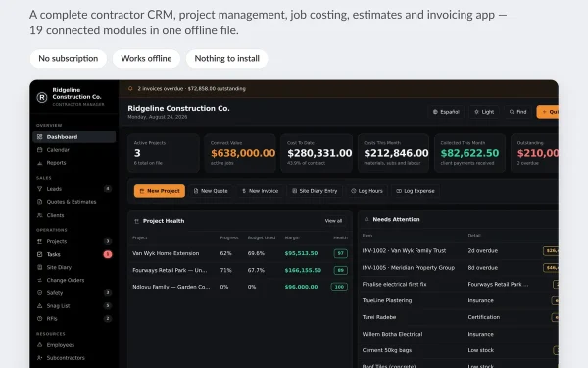Click the Collected This Month $82,622.50 card
588x368 pixels.
coord(469,153)
